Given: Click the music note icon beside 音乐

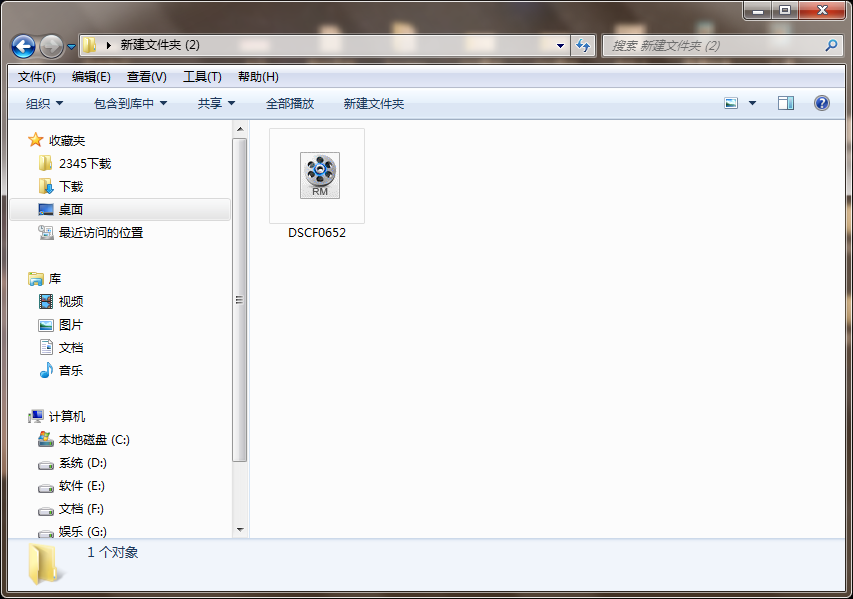Looking at the screenshot, I should [x=46, y=370].
